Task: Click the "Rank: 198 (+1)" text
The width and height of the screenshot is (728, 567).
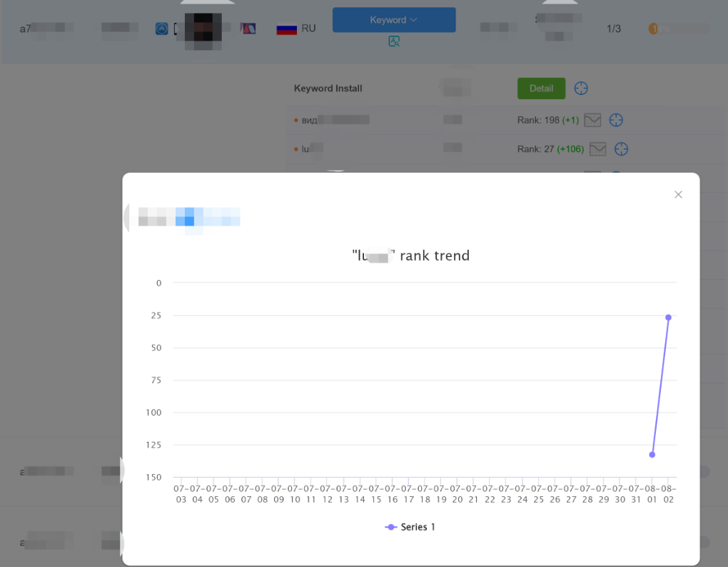Action: pyautogui.click(x=548, y=120)
